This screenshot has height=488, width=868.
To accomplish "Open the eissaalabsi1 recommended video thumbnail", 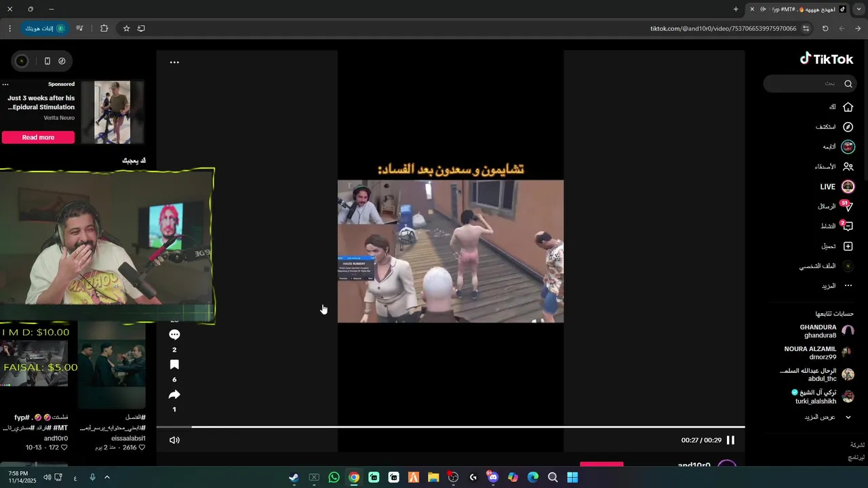I will [112, 365].
